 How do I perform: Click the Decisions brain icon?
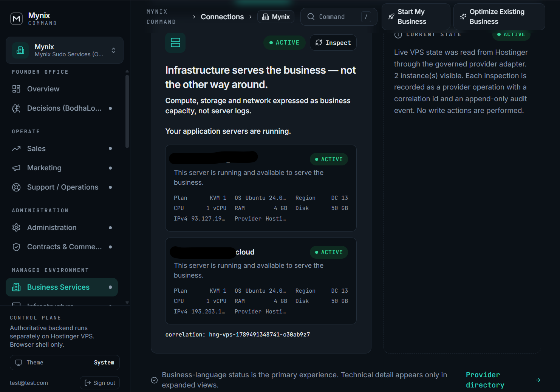[x=16, y=108]
